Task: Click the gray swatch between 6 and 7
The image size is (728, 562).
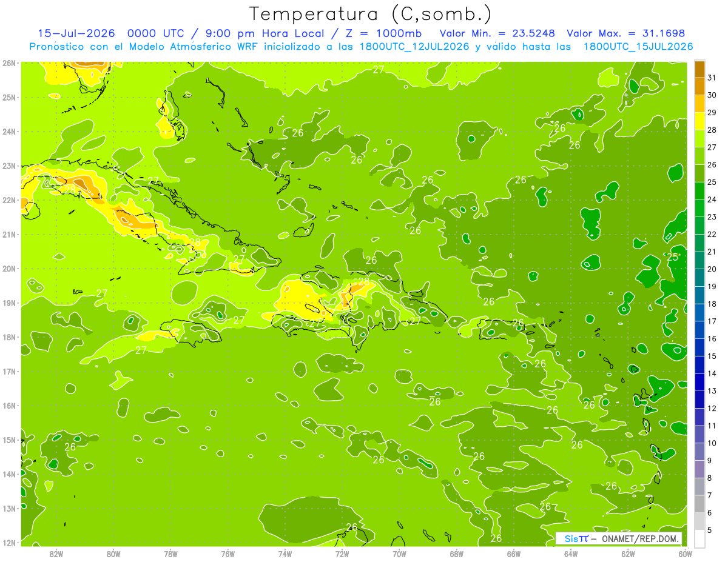Action: (699, 504)
